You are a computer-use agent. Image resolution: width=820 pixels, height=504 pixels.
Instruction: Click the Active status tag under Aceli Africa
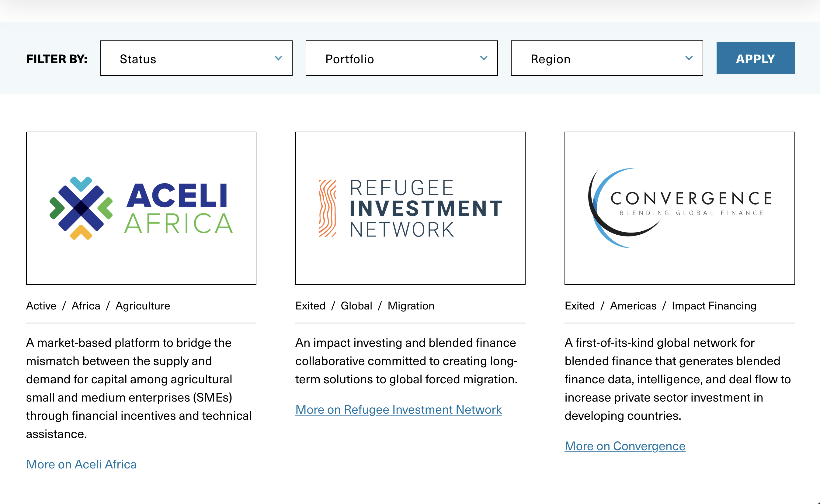click(41, 306)
